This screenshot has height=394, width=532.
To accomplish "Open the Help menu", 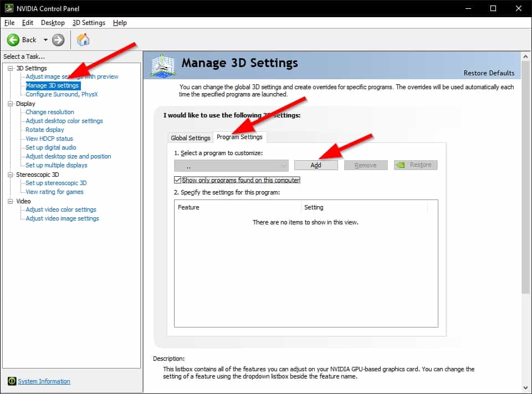I will coord(120,23).
